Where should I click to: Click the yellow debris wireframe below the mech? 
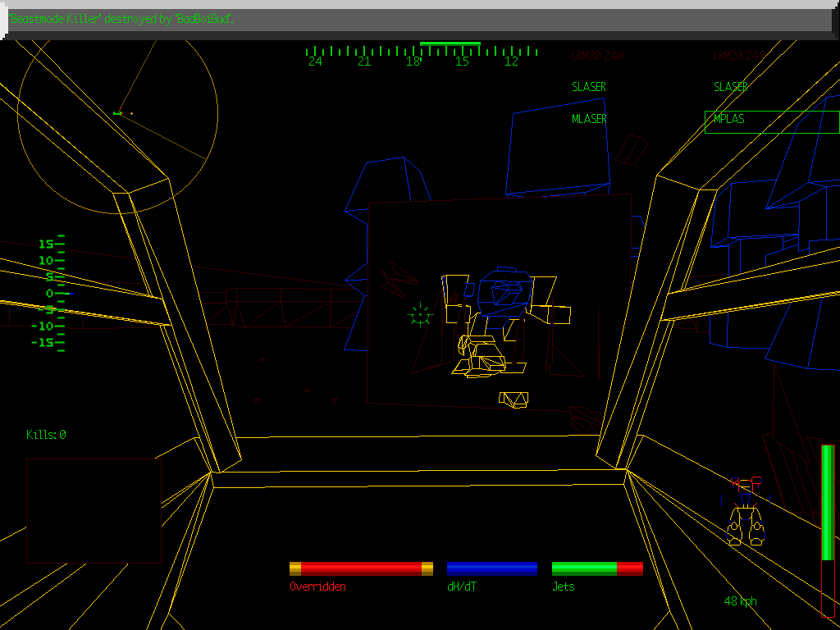click(514, 399)
